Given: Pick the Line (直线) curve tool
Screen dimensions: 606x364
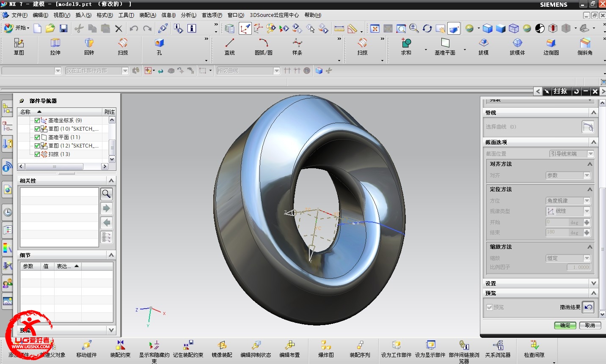Looking at the screenshot, I should [229, 47].
